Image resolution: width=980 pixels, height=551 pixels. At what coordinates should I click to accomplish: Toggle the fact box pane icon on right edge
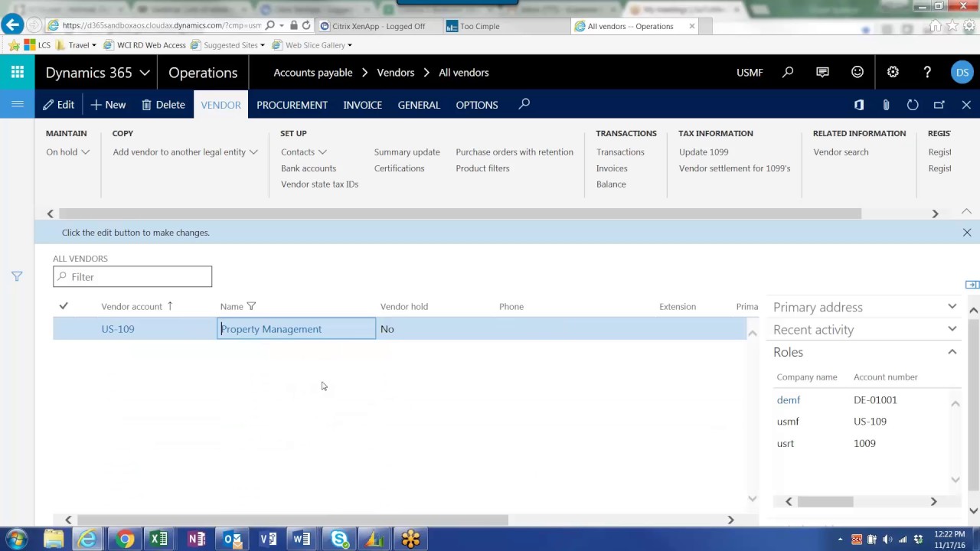coord(972,285)
